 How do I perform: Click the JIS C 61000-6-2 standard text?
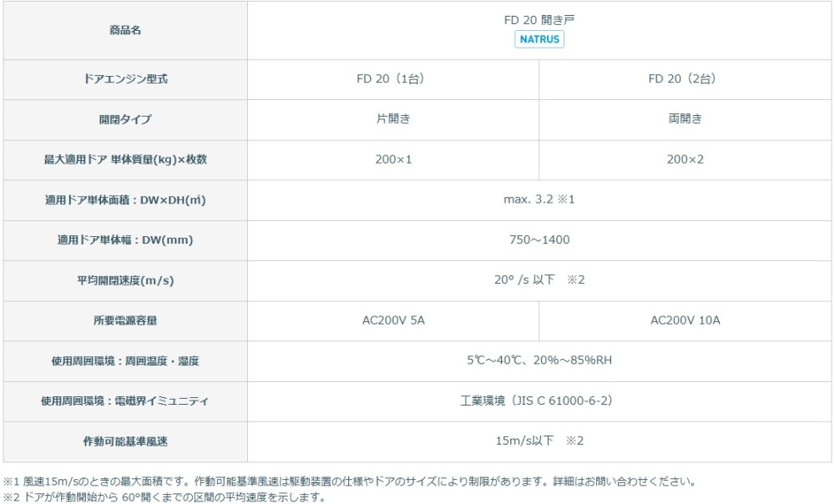coord(539,401)
